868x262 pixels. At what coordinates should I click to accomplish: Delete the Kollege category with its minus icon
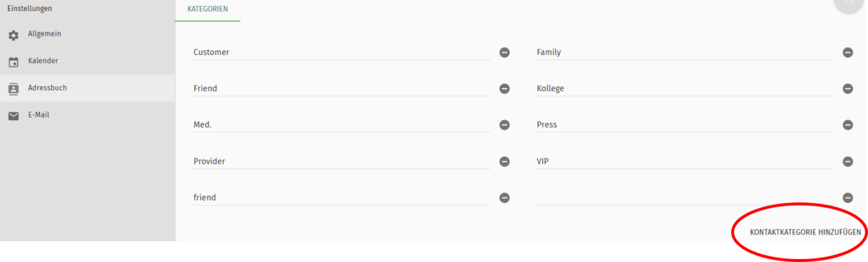tap(848, 89)
